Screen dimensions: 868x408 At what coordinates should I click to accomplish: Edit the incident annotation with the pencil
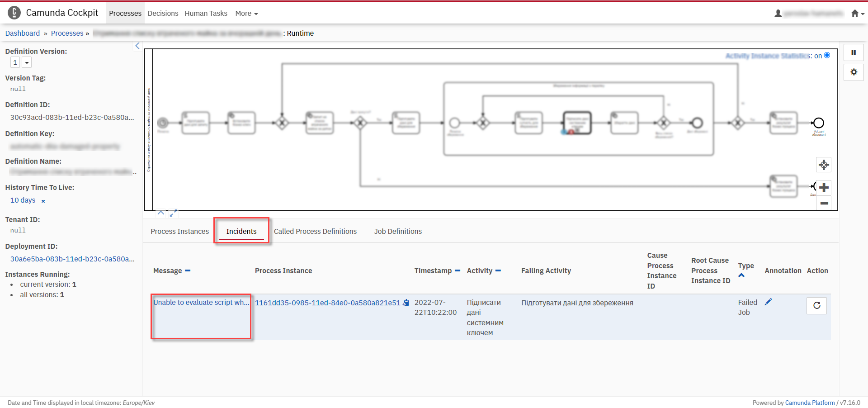pos(768,302)
